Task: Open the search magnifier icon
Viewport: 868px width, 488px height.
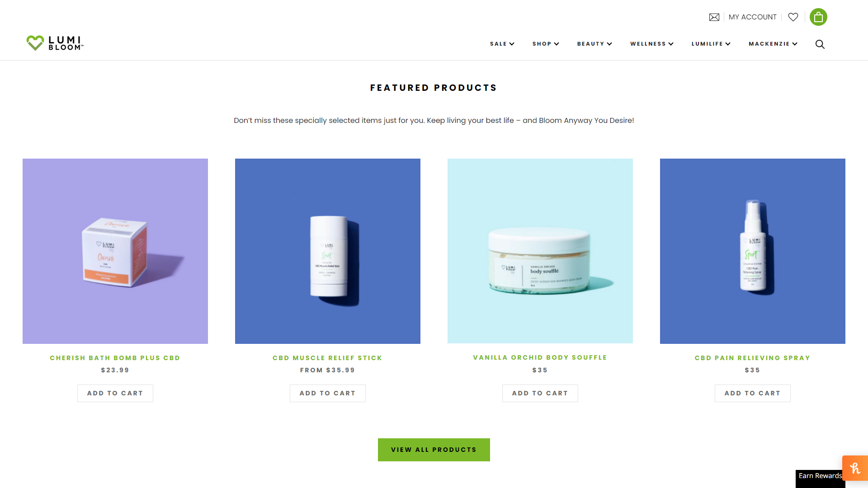Action: pos(820,44)
